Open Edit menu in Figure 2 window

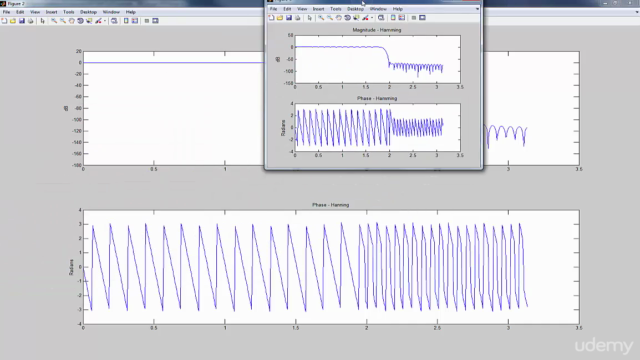point(20,12)
